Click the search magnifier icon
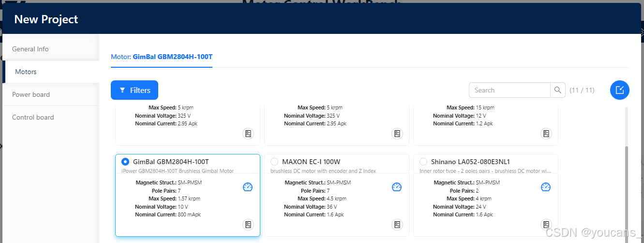644x243 pixels. [558, 90]
